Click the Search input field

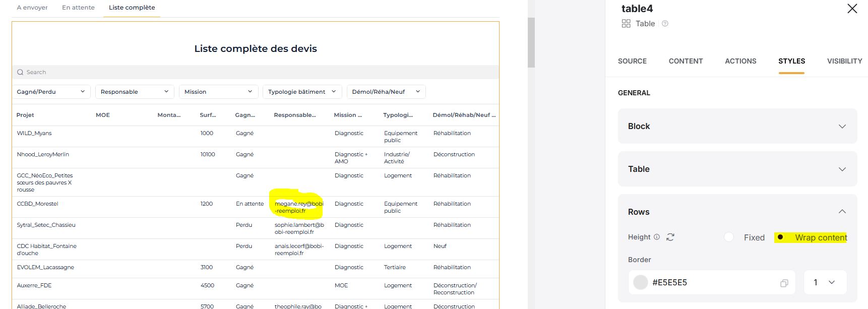click(x=252, y=72)
